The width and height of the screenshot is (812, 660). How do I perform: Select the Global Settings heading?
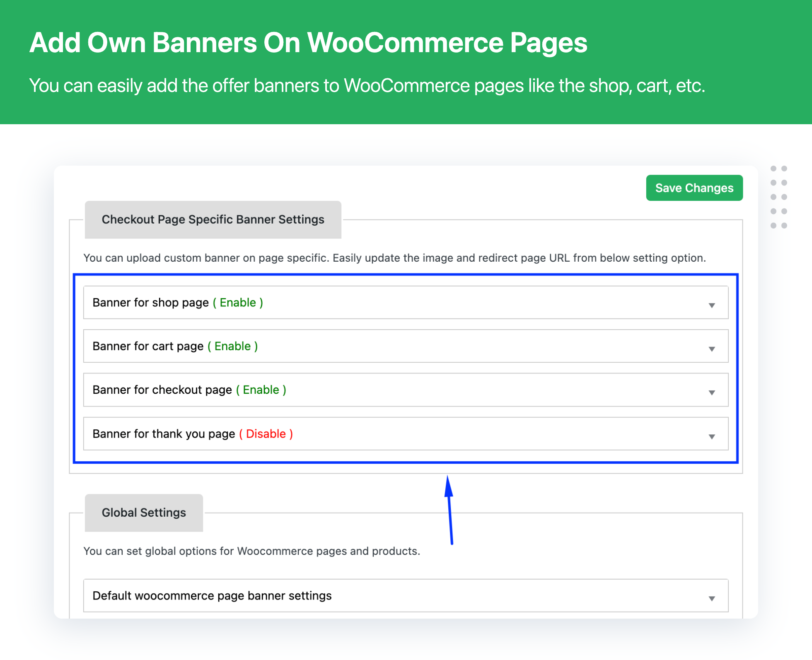tap(144, 513)
